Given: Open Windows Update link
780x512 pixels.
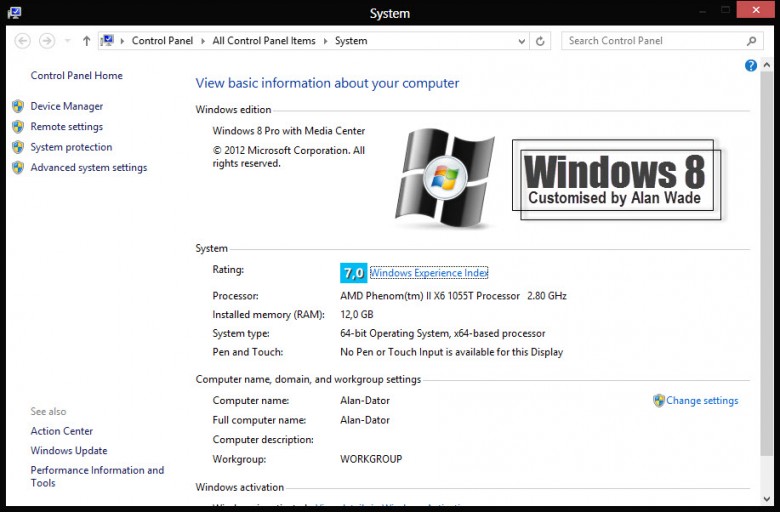Looking at the screenshot, I should (x=69, y=451).
